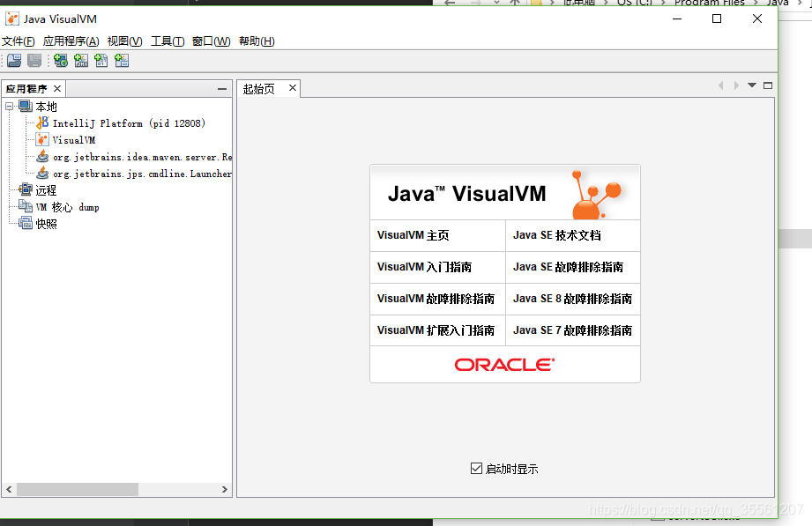Click the add snapshot archive icon
812x526 pixels.
(x=121, y=60)
